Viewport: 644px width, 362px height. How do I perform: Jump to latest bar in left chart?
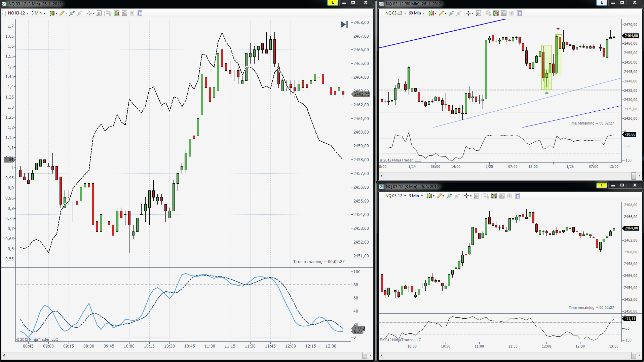pyautogui.click(x=344, y=25)
